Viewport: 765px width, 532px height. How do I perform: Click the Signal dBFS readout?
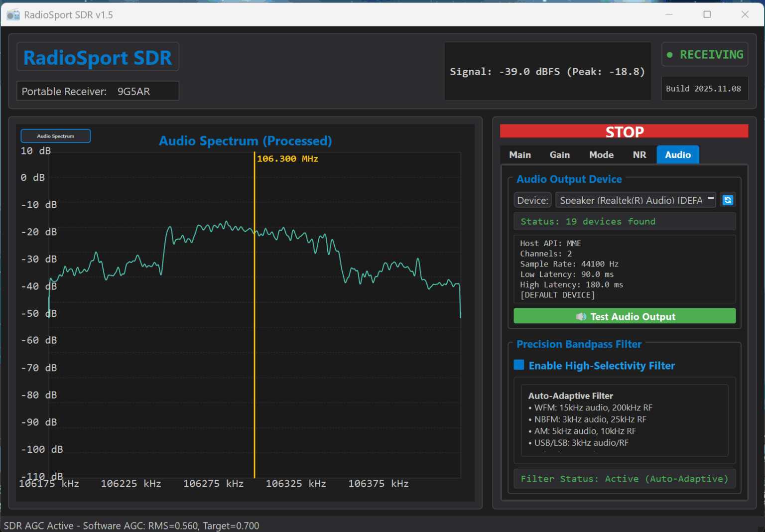pyautogui.click(x=547, y=71)
